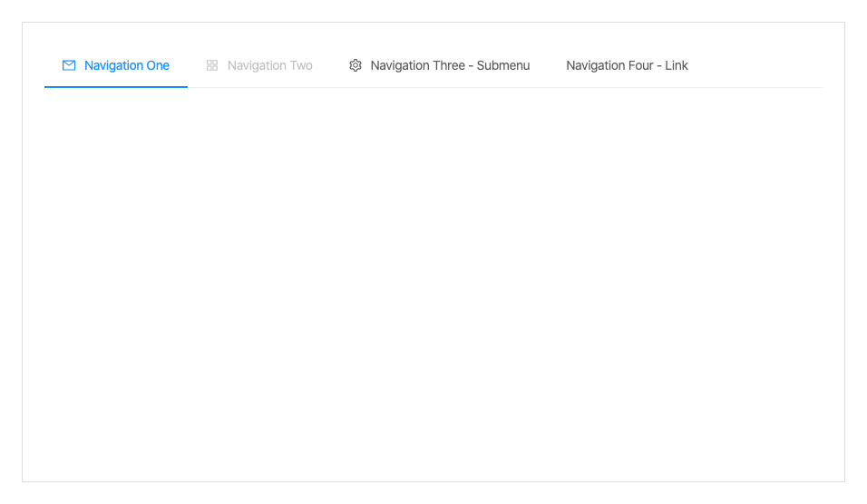Click the disabled Navigation Two item
Viewport: 867px width, 504px height.
[259, 65]
